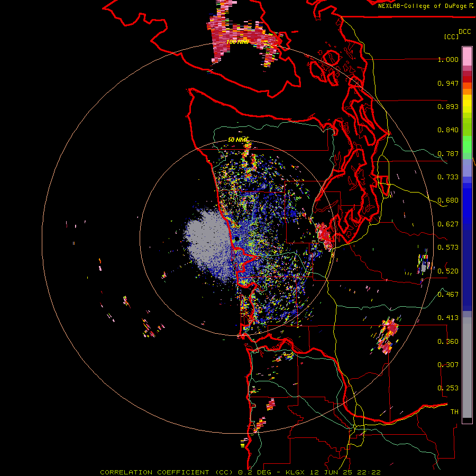The width and height of the screenshot is (476, 476).
Task: Select the periwinkle segment near 0.733
Action: click(467, 168)
